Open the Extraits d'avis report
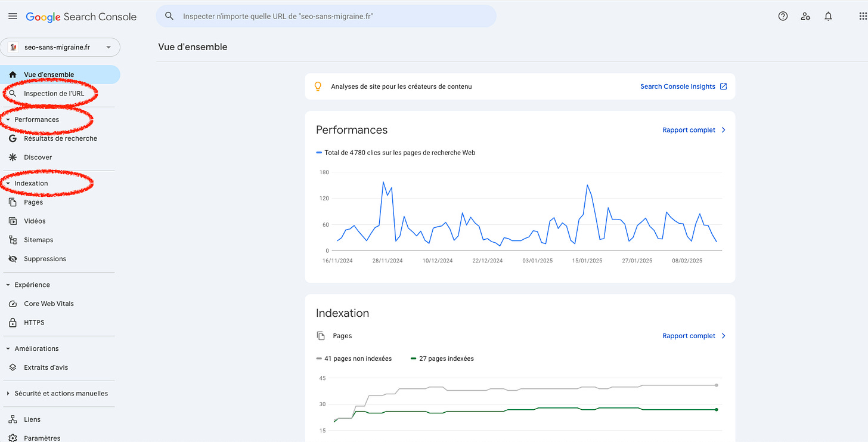This screenshot has height=442, width=868. (46, 367)
